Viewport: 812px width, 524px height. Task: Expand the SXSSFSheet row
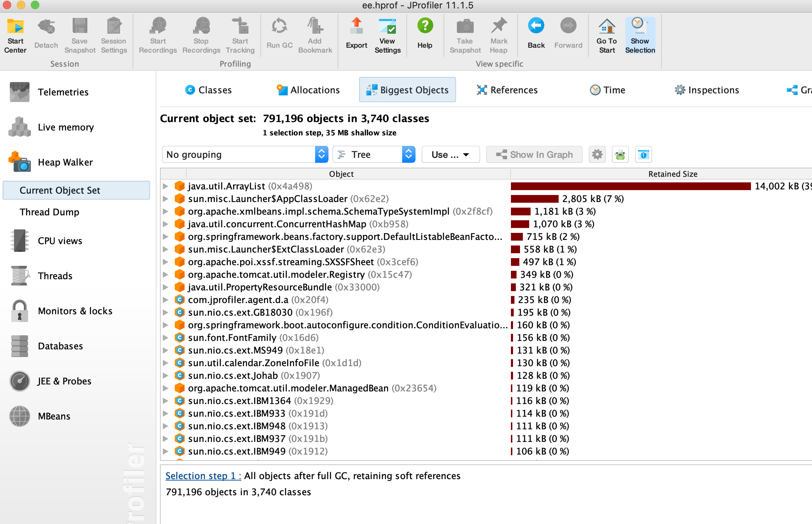165,262
